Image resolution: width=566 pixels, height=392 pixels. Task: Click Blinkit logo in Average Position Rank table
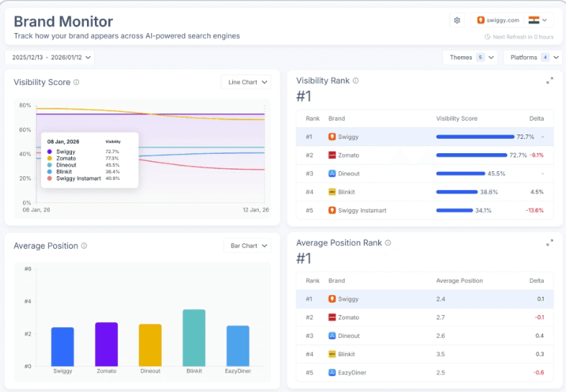pyautogui.click(x=332, y=354)
